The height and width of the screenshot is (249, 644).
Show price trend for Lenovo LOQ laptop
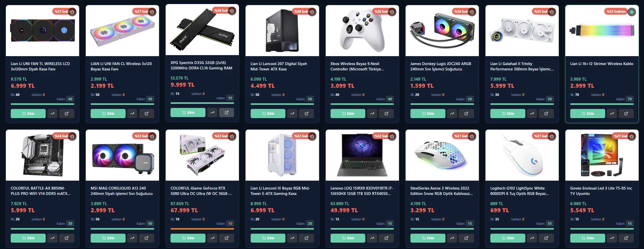372,238
